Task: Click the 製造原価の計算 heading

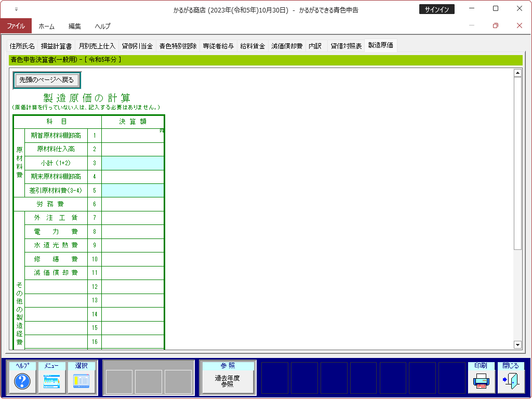Action: 87,98
